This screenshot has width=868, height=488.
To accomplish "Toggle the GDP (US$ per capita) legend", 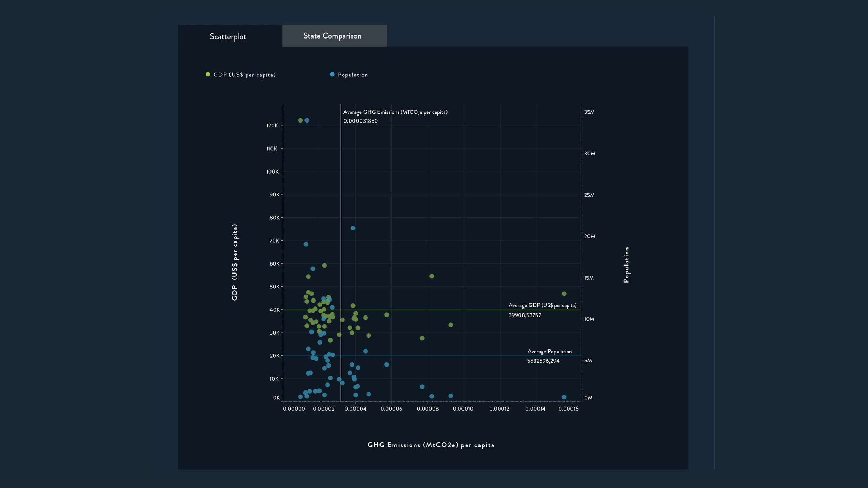I will tap(241, 75).
